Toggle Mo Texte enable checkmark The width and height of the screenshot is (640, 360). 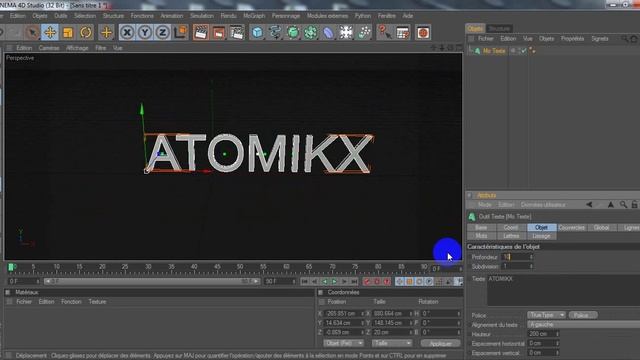[x=524, y=51]
